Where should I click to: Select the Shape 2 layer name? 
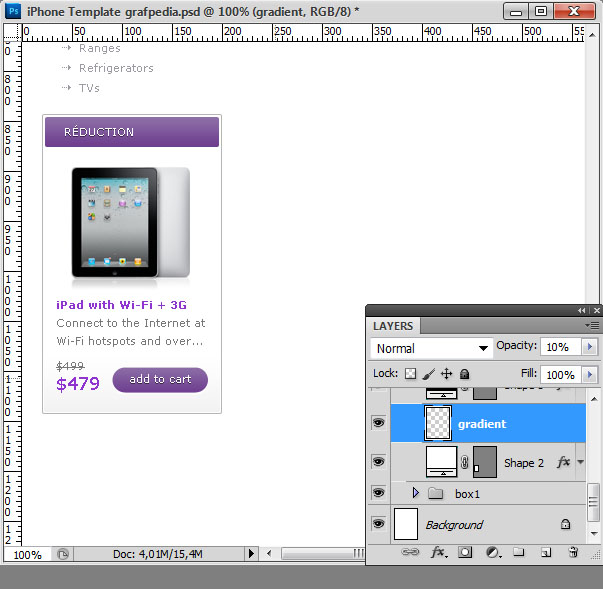pyautogui.click(x=524, y=463)
